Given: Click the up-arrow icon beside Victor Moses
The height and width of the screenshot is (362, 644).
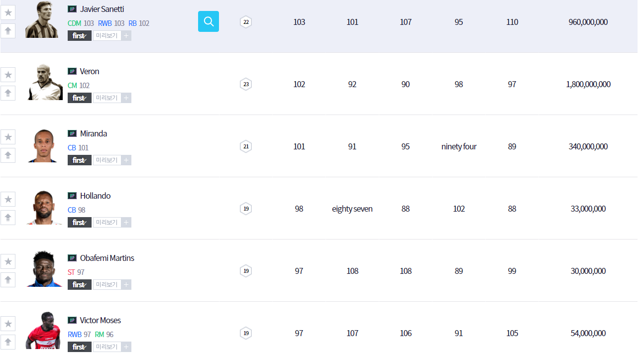Looking at the screenshot, I should tap(8, 342).
